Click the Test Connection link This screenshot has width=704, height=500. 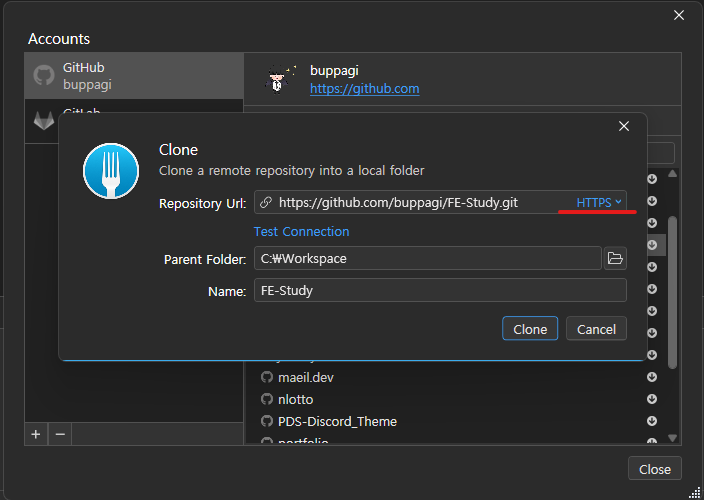click(301, 232)
